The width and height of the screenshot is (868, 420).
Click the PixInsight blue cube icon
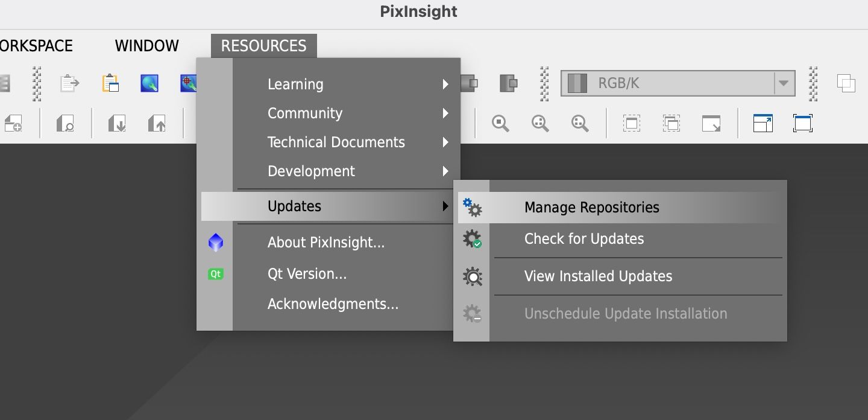pos(215,243)
